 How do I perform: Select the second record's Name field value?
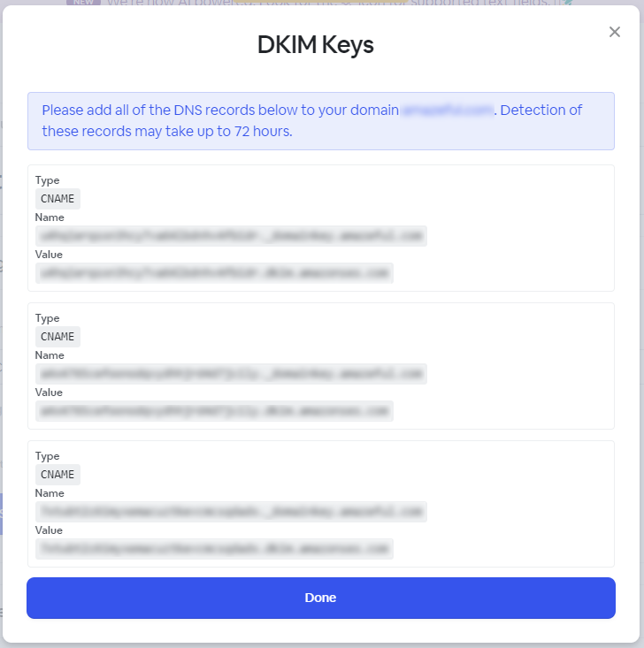tap(231, 374)
